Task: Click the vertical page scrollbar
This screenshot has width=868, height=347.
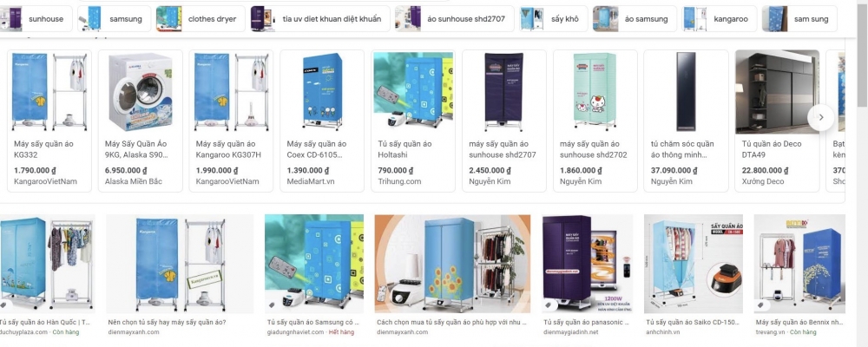Action: [x=863, y=173]
